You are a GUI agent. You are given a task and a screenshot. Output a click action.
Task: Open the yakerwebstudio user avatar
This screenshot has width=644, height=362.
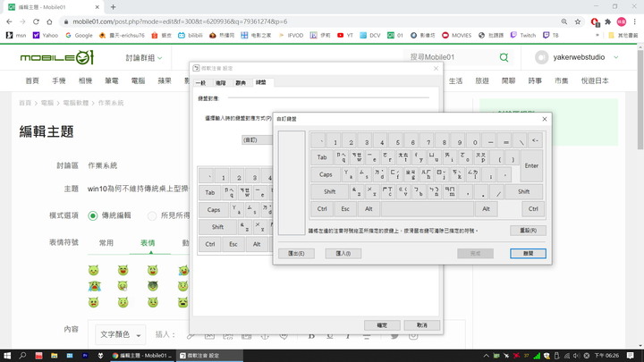tap(541, 57)
